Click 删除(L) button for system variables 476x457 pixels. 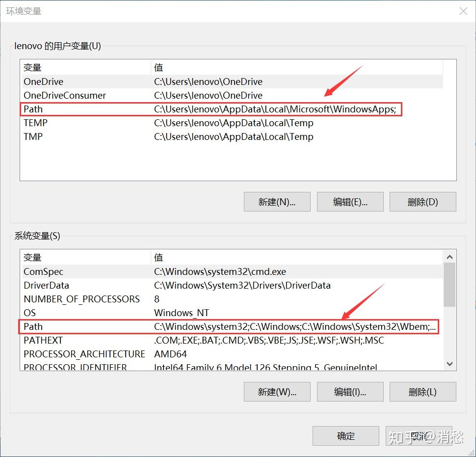coord(423,392)
